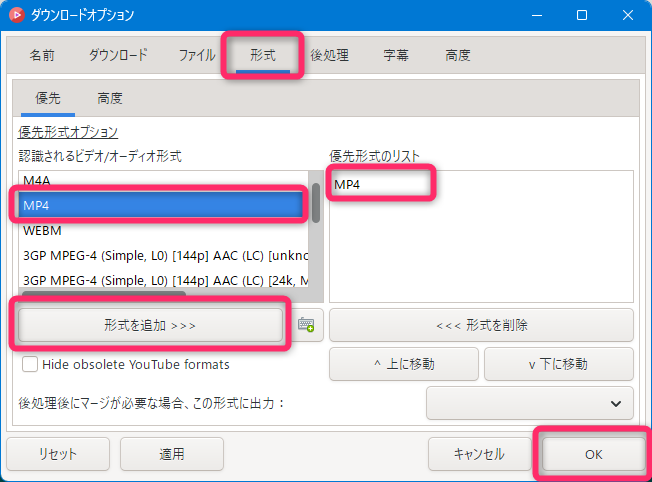
Task: Enable Hide obsolete YouTube formats checkbox
Action: 30,364
